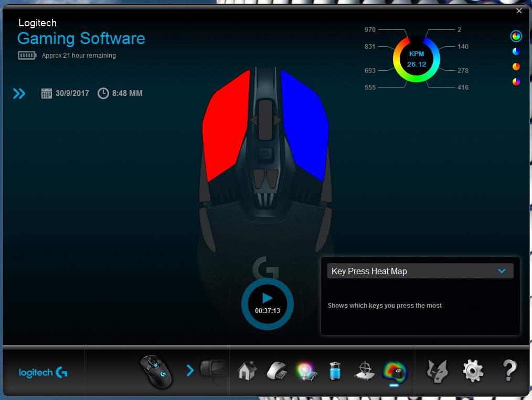Expand the double-chevron side panel

click(19, 93)
